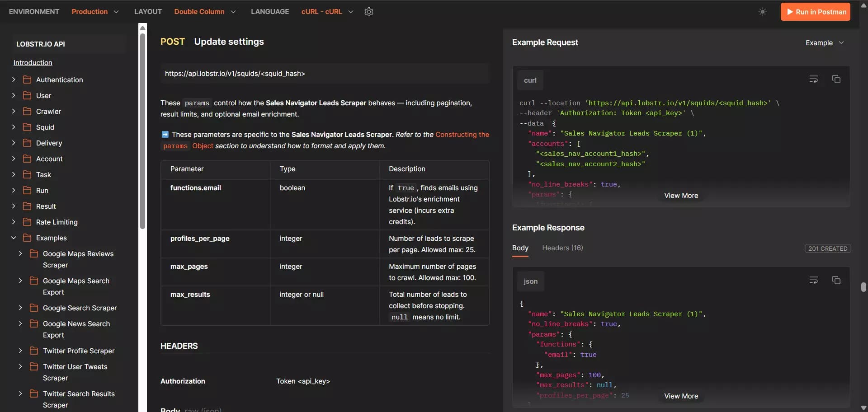The image size is (868, 412).
Task: Click the Run in Postman button
Action: click(816, 12)
